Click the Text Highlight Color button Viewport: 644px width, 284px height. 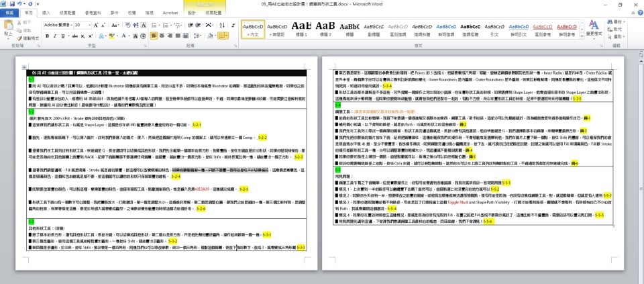[112, 36]
